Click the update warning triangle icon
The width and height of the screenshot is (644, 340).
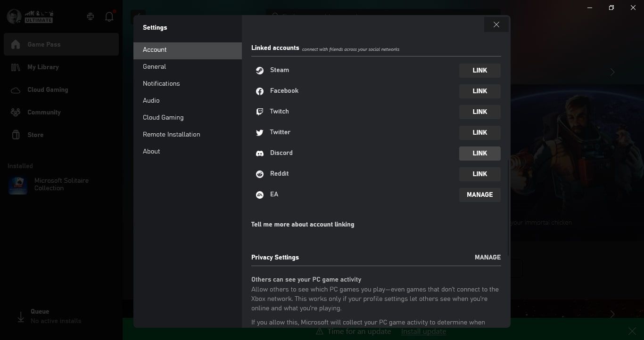[x=320, y=332]
